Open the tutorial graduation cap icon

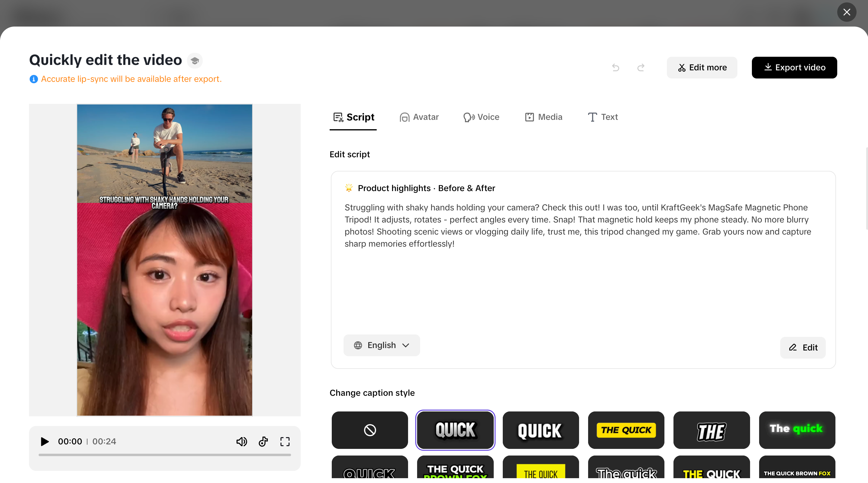pos(195,61)
